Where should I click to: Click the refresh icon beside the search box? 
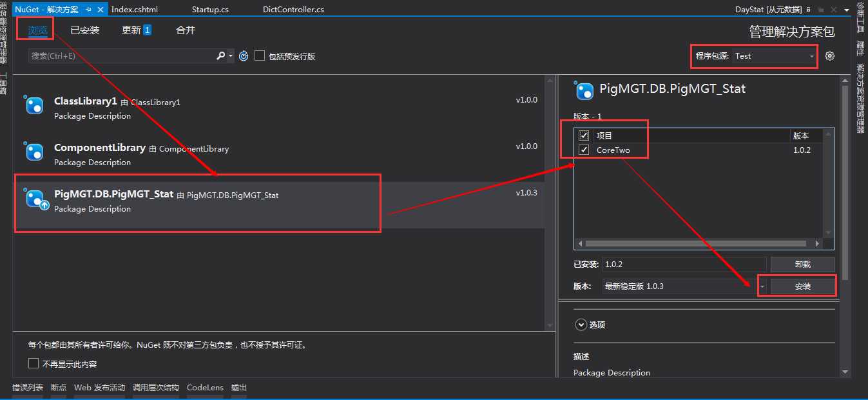244,56
